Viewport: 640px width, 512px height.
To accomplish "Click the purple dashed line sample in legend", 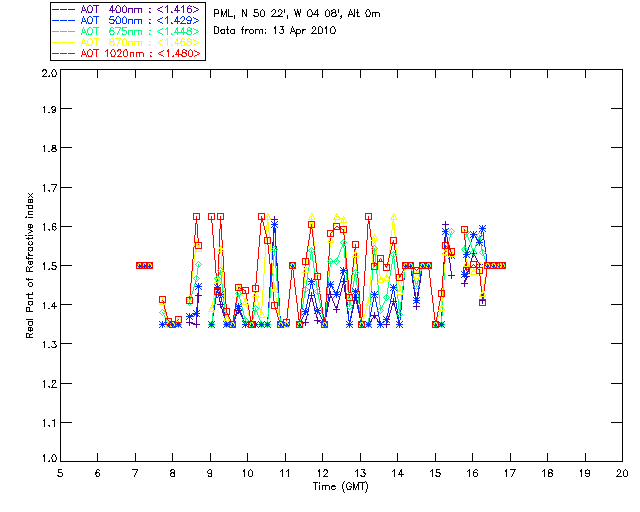I will click(64, 9).
